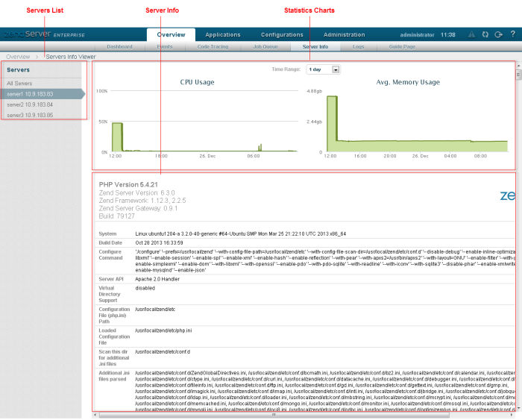This screenshot has width=522, height=420.
Task: Select server3 10.9.183.85
Action: [30, 115]
